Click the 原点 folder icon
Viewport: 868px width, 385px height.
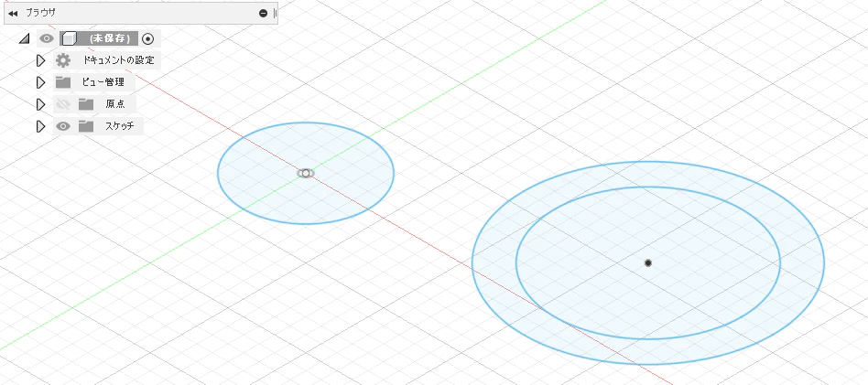coord(86,104)
